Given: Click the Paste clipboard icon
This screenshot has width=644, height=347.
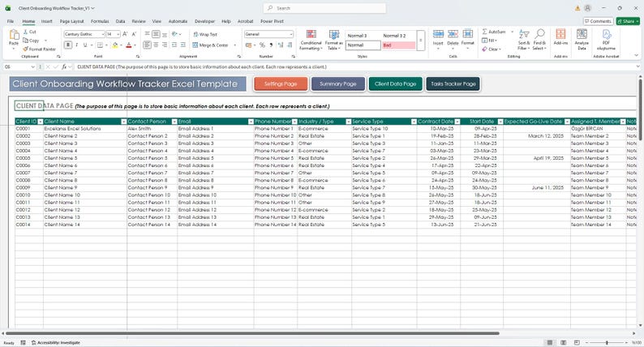Looking at the screenshot, I should pyautogui.click(x=14, y=36).
